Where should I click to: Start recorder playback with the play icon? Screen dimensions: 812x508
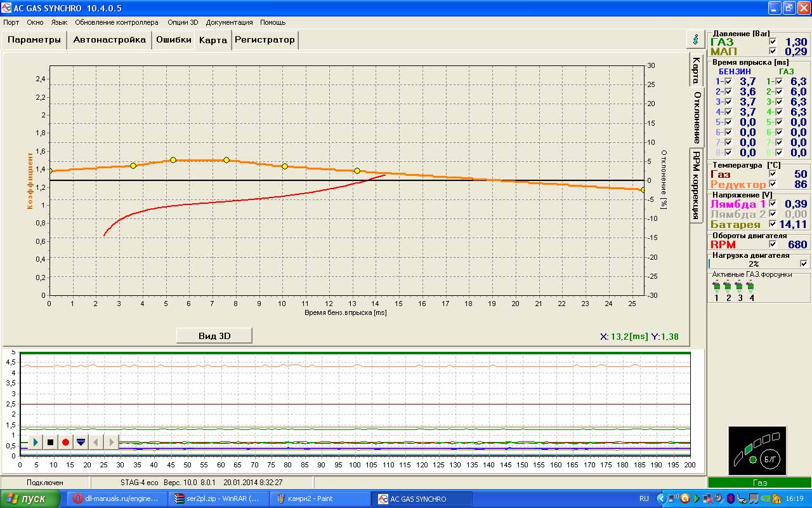pos(36,442)
